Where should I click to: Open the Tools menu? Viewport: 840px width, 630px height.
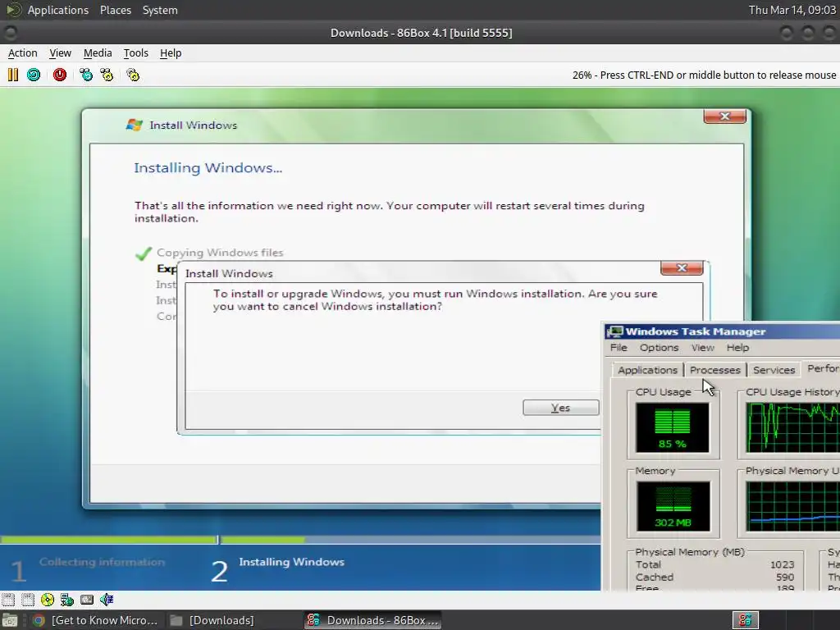pyautogui.click(x=135, y=53)
